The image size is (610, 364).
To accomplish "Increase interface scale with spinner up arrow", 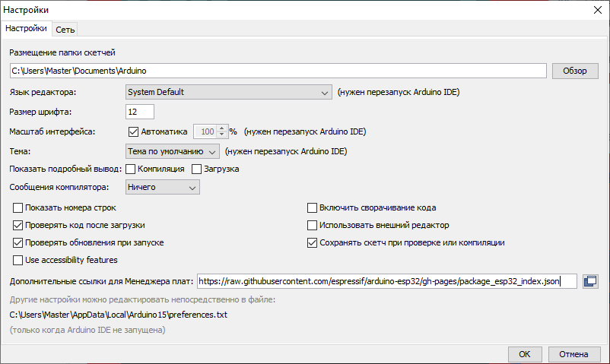I will pos(222,128).
